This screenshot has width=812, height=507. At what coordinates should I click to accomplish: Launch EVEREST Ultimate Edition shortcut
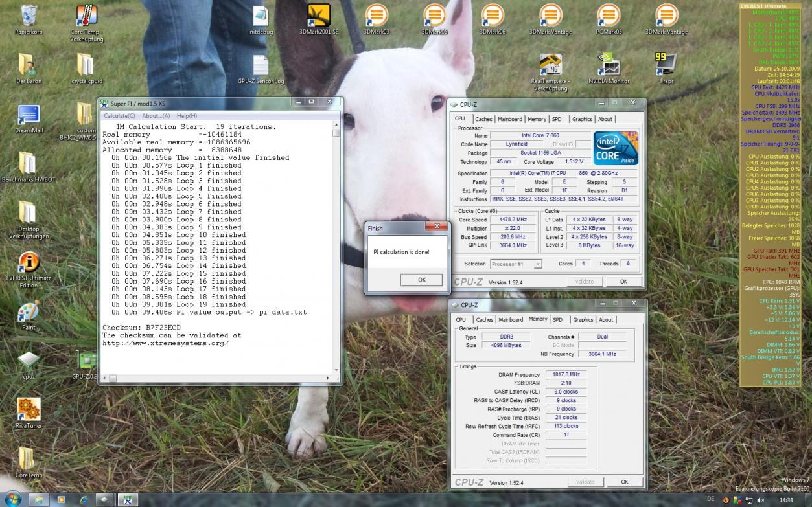(x=28, y=262)
